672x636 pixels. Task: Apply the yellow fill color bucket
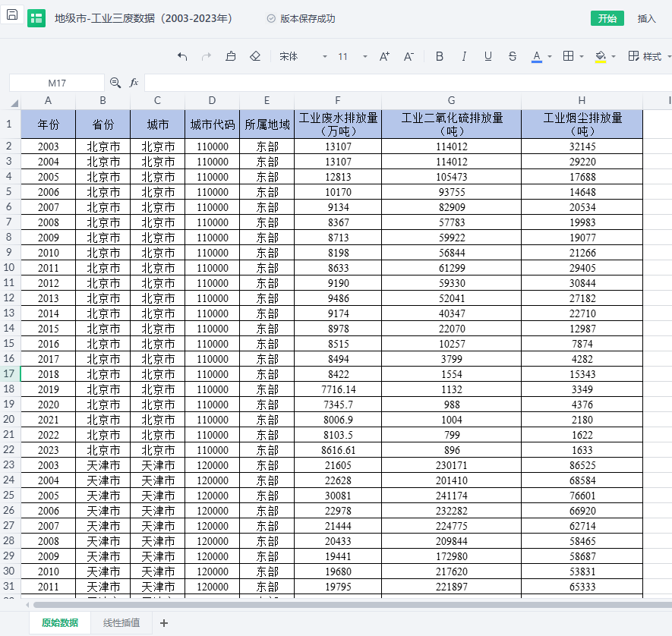[601, 56]
